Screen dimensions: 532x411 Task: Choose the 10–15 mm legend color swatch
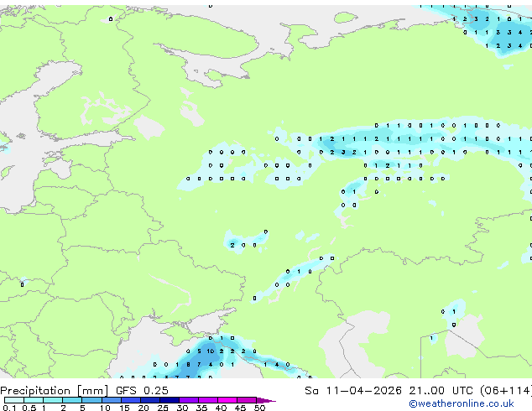tap(111, 400)
